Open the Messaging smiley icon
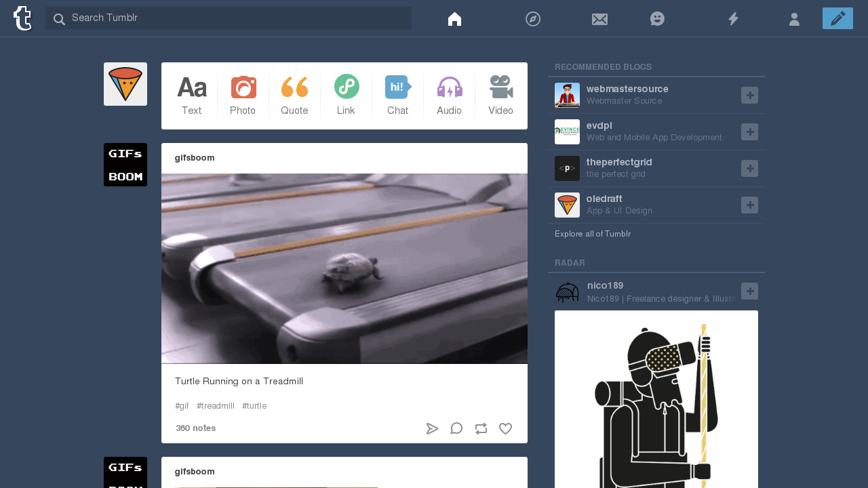 pyautogui.click(x=657, y=19)
